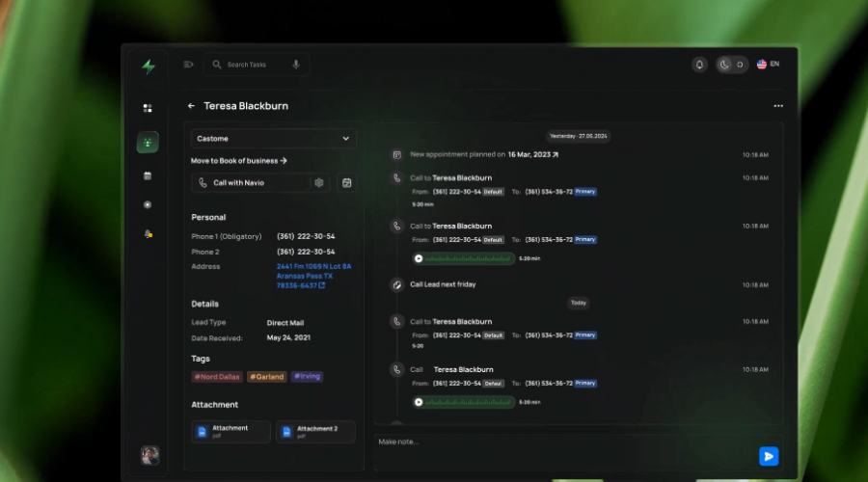Image resolution: width=868 pixels, height=482 pixels.
Task: Click the Details section heading
Action: click(x=204, y=304)
